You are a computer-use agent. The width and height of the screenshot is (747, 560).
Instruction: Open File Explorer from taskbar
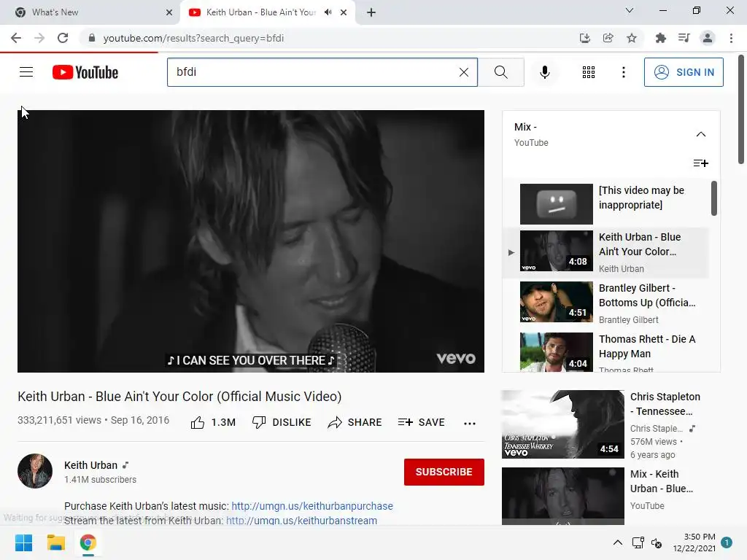pos(55,542)
